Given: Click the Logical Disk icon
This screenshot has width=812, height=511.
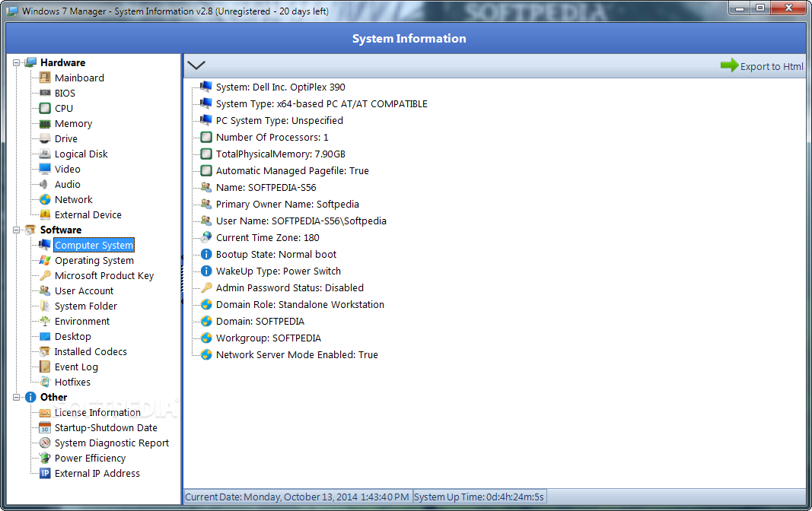Looking at the screenshot, I should pyautogui.click(x=45, y=154).
